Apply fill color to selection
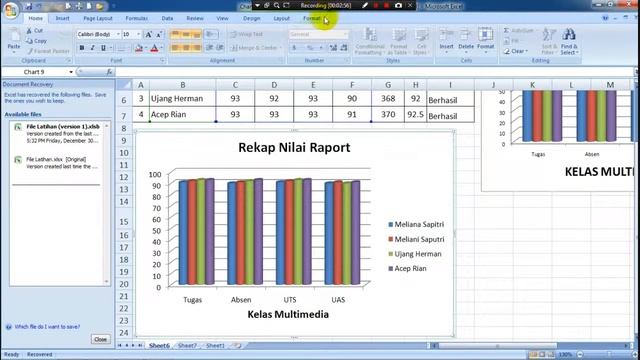Viewport: 640px width, 360px height. [139, 48]
